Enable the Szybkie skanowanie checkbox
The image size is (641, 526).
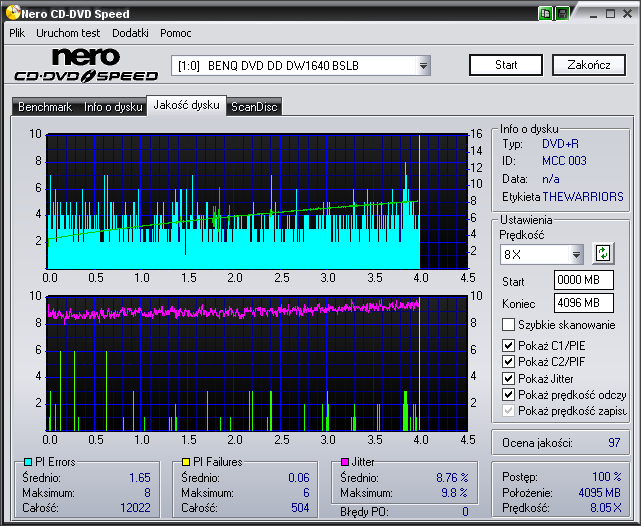point(508,325)
